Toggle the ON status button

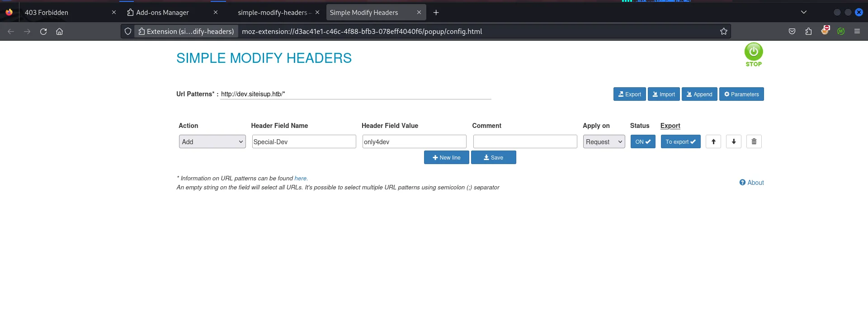[x=643, y=141]
